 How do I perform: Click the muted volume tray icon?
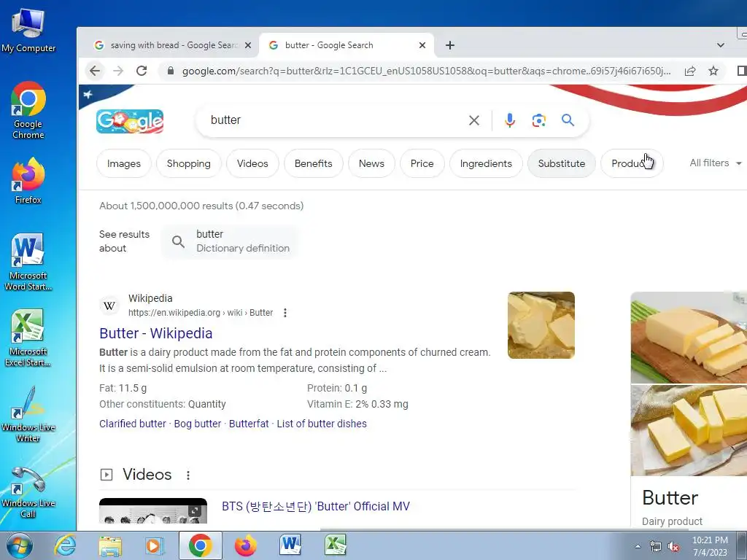673,547
